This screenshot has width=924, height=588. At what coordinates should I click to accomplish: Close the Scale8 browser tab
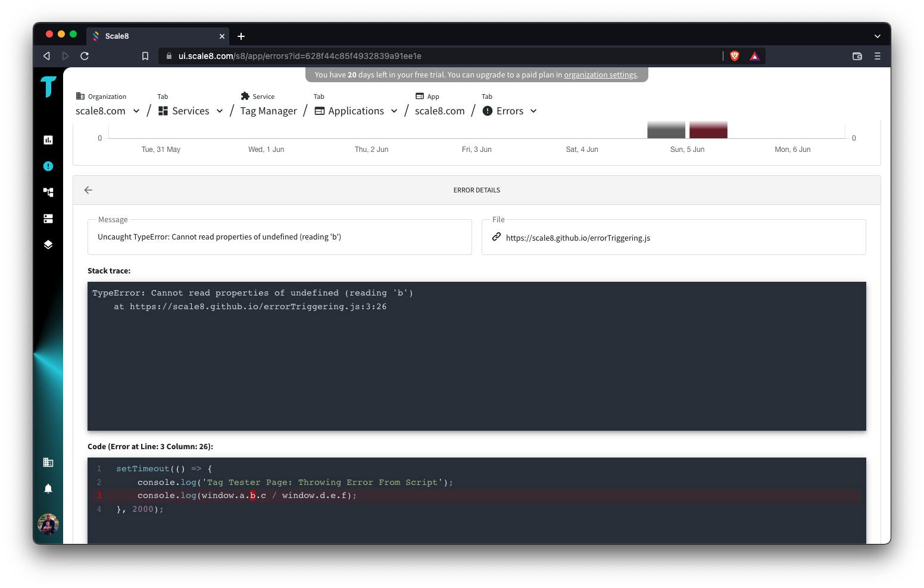click(222, 36)
